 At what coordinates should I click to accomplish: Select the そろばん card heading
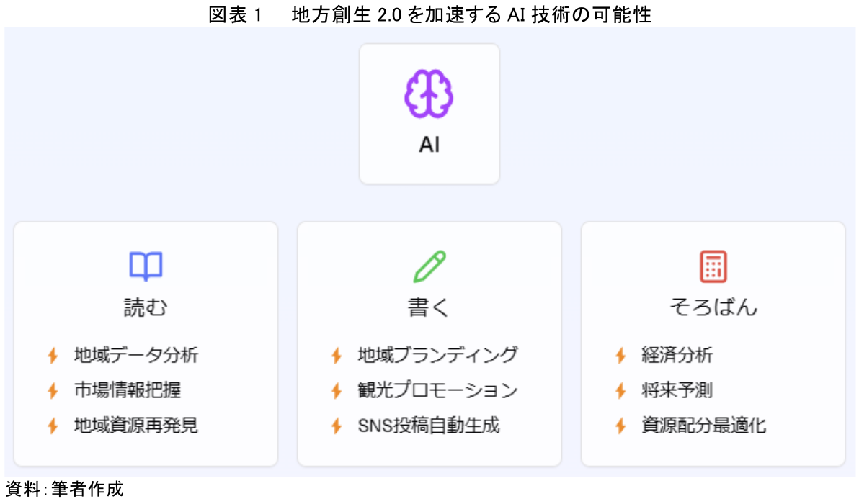coord(713,307)
